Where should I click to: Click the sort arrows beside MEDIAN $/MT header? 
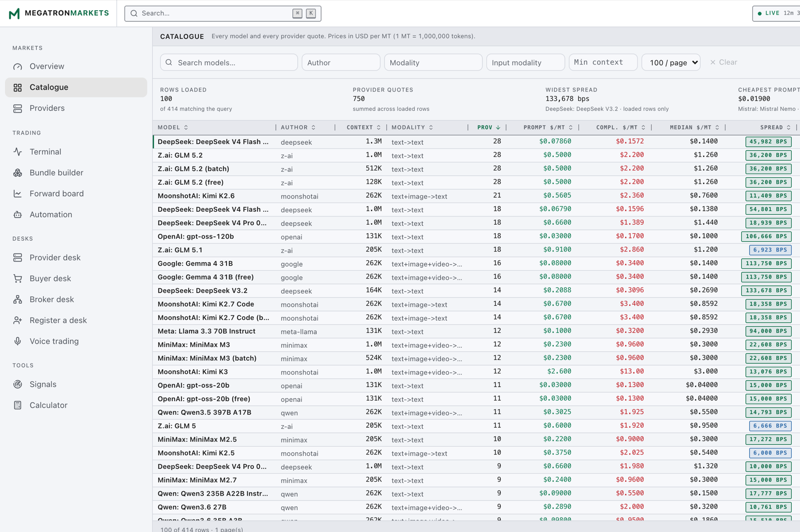pyautogui.click(x=717, y=127)
